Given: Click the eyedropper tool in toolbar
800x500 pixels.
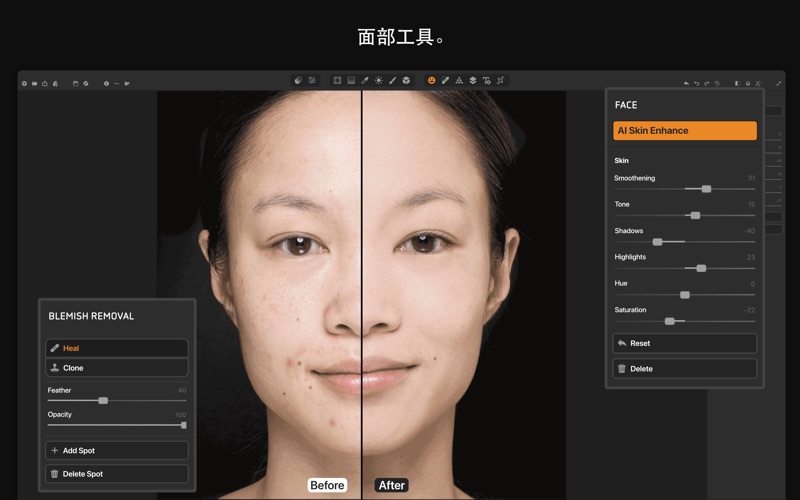Looking at the screenshot, I should pos(365,80).
